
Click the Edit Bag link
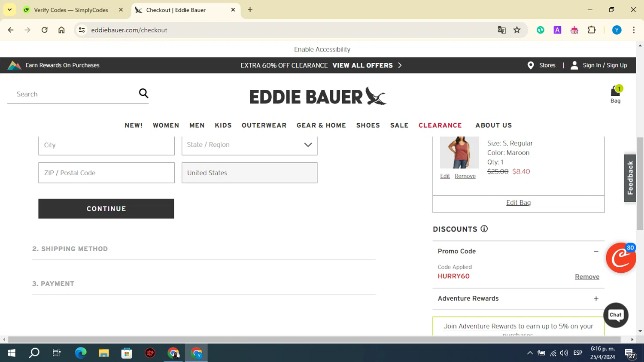coord(518,203)
